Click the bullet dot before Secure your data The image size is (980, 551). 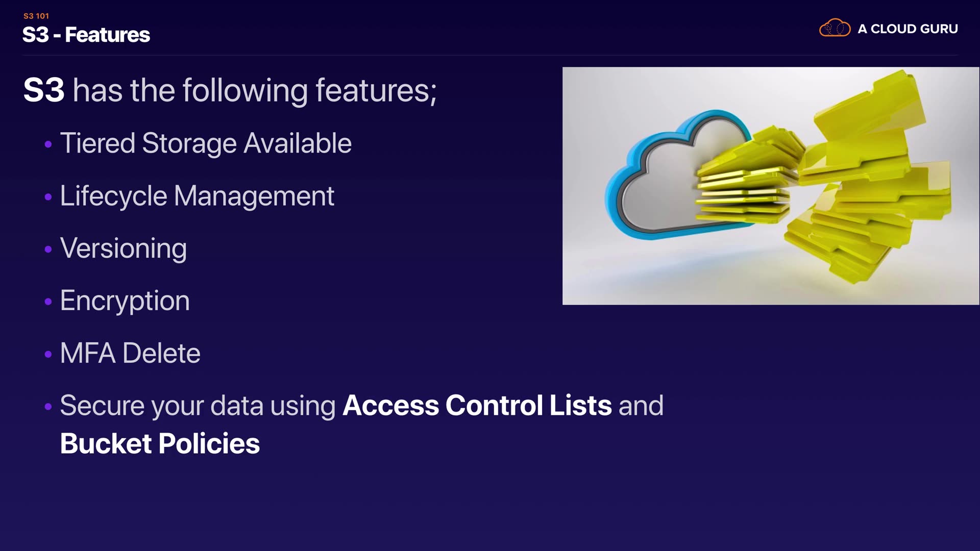click(48, 407)
